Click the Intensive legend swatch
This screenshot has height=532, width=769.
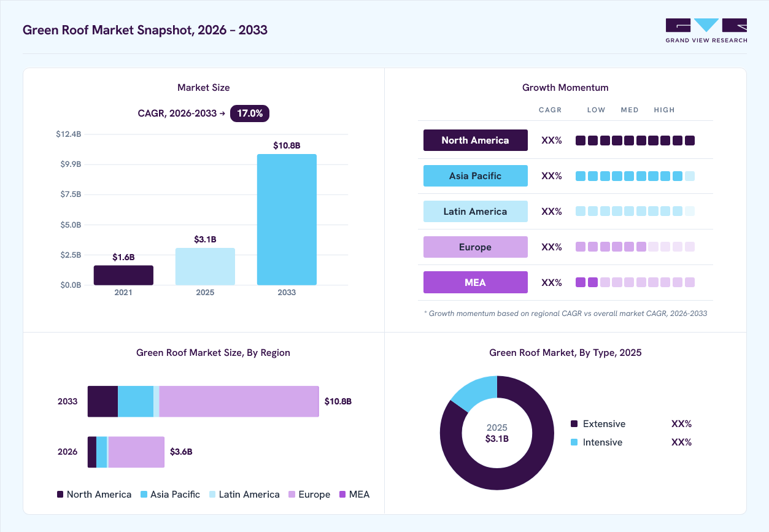click(574, 442)
